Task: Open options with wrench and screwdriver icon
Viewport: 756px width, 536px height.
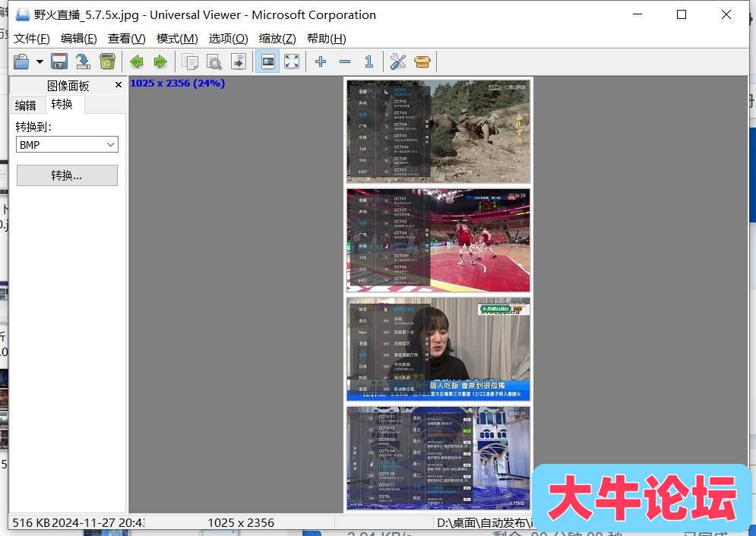Action: [x=398, y=61]
